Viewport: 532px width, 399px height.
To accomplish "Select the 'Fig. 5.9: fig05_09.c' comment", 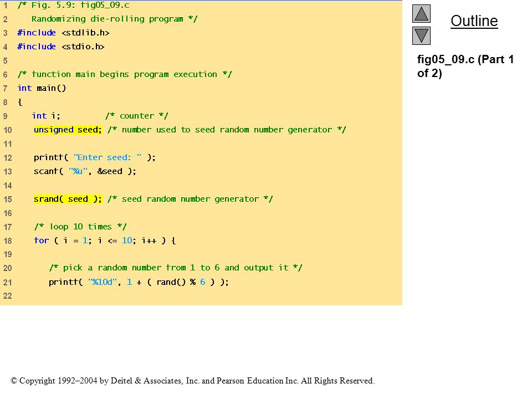I will (x=74, y=5).
